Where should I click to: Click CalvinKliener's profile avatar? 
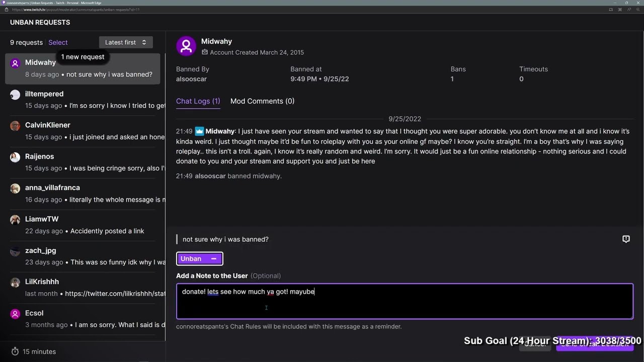(x=15, y=126)
